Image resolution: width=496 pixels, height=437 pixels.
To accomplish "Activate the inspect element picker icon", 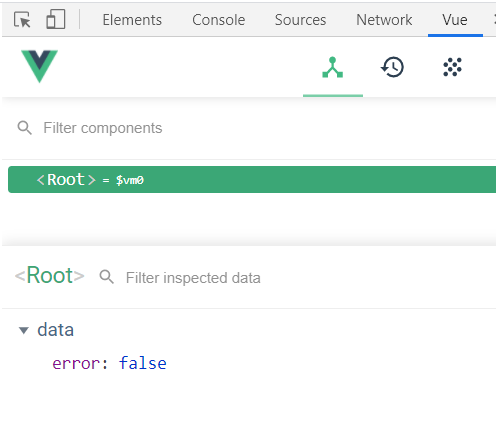I will click(22, 19).
